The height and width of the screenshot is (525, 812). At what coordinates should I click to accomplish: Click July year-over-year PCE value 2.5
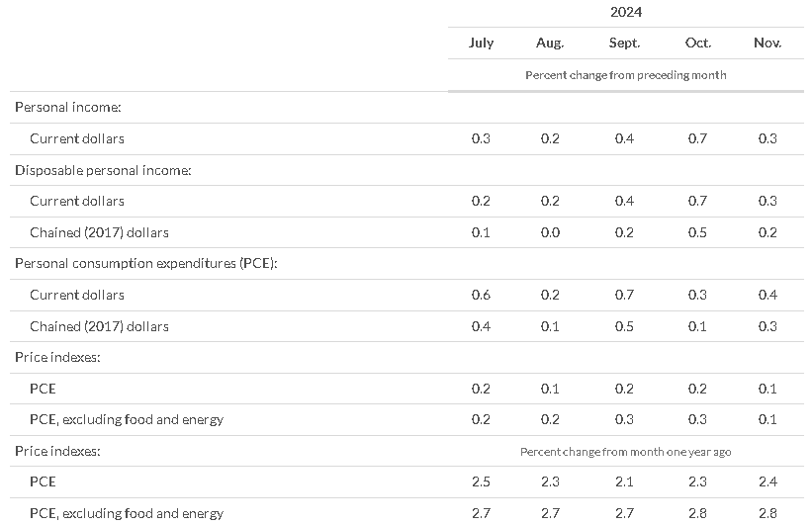click(481, 482)
